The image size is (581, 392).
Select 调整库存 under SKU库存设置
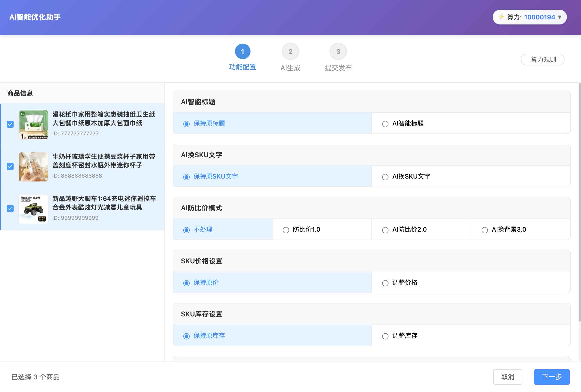(385, 336)
